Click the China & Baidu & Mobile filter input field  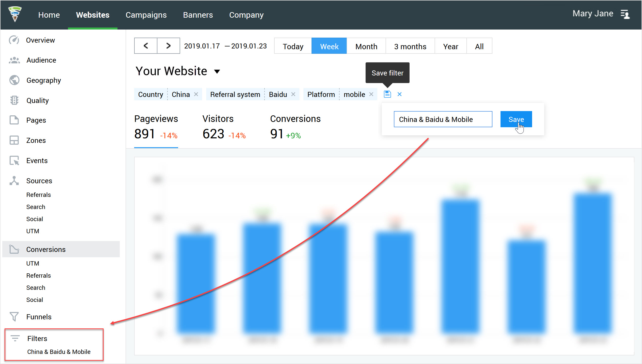442,119
